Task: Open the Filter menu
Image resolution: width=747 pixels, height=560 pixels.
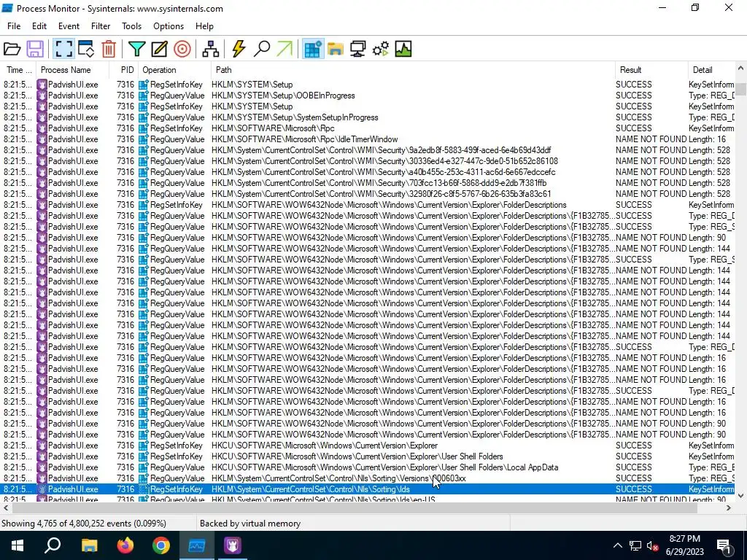Action: click(101, 26)
